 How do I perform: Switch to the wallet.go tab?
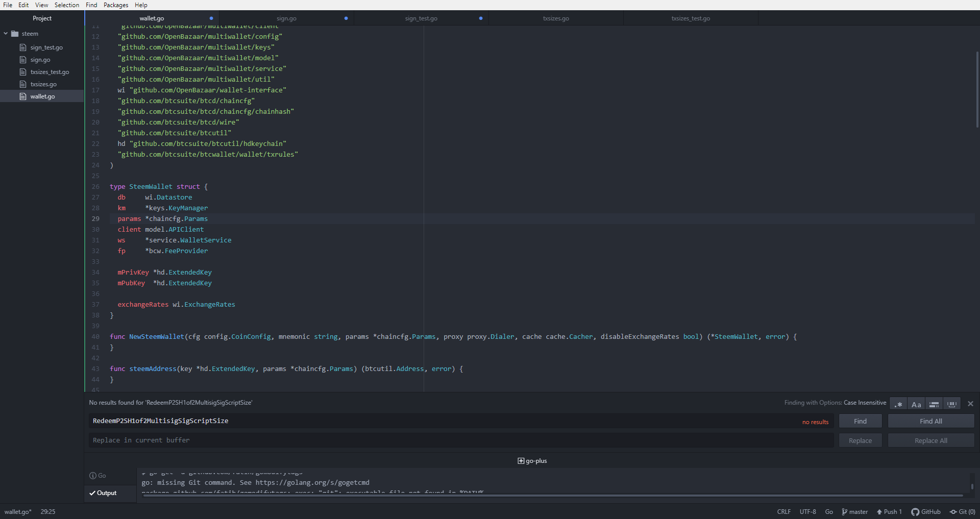[x=152, y=18]
